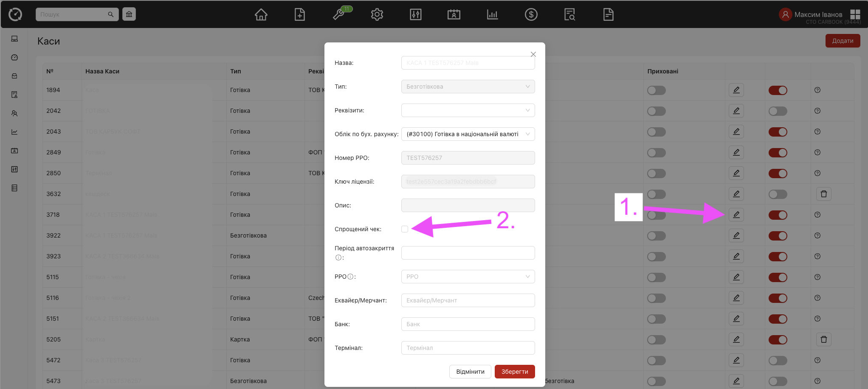Expand the РРО dropdown list
The image size is (868, 389).
tap(468, 277)
